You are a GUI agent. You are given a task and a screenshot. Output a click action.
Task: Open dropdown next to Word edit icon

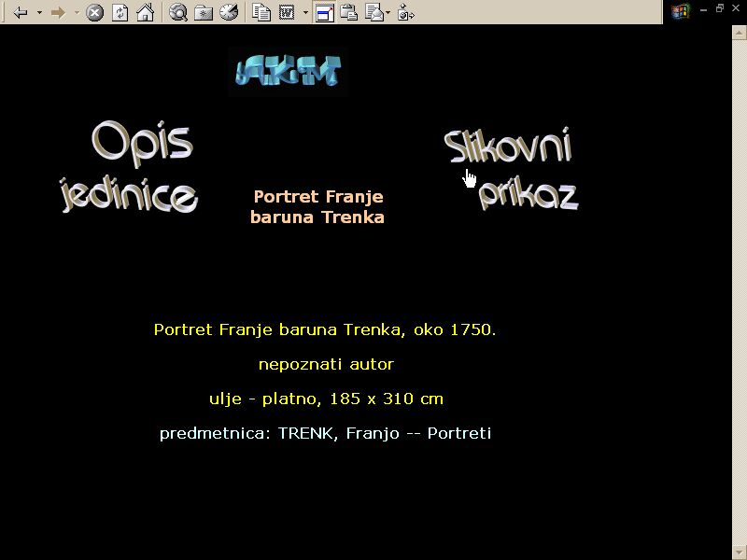(305, 12)
